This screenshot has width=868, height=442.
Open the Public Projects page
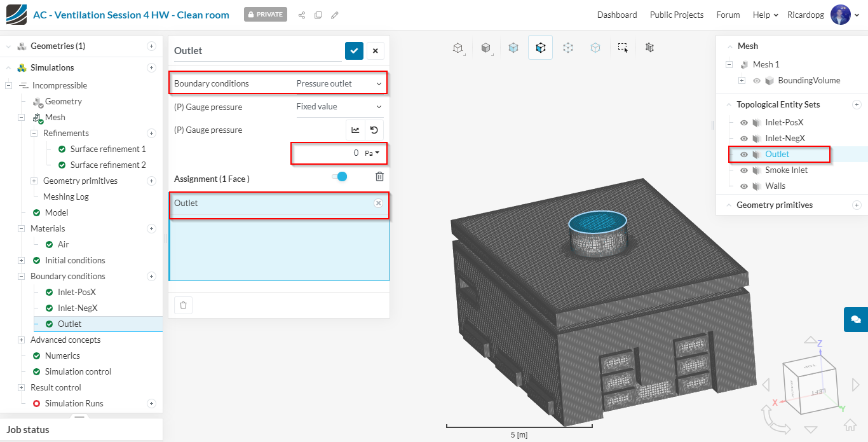point(676,15)
